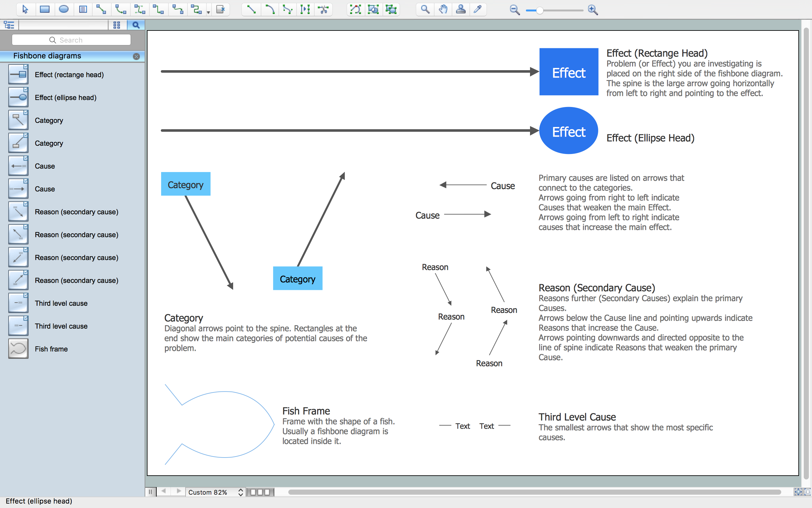Switch to library search tab

tap(136, 25)
